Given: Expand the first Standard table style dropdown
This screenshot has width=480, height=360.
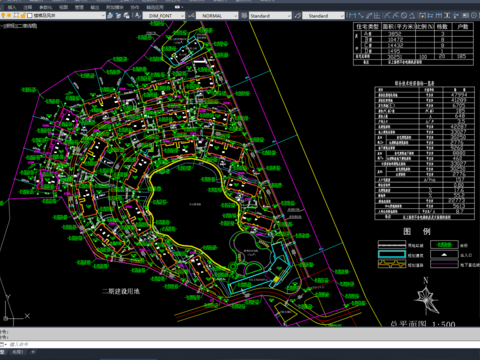Looking at the screenshot, I should pos(270,16).
